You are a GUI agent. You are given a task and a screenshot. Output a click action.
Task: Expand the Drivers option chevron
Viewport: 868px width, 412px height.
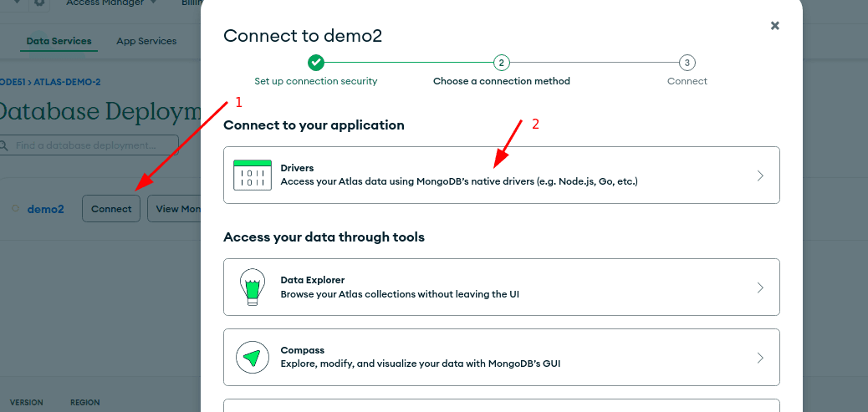pyautogui.click(x=759, y=175)
